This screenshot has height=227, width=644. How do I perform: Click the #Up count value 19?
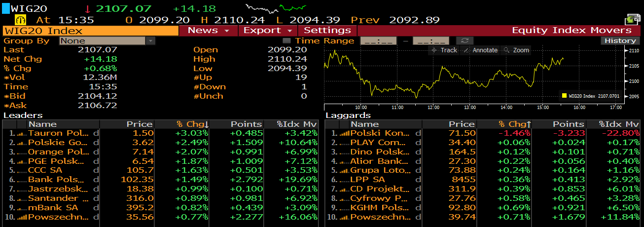(301, 77)
